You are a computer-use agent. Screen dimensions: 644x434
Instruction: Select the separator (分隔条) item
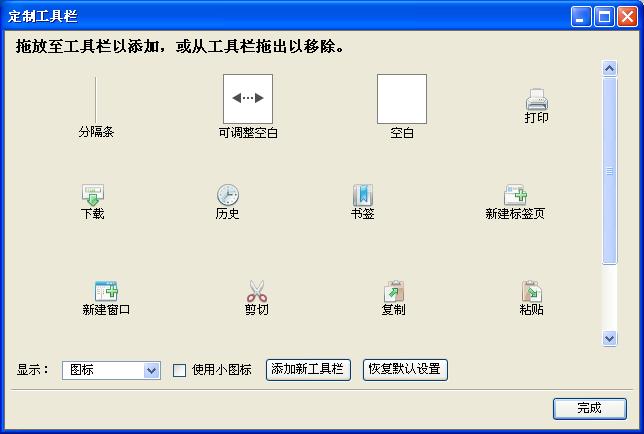pos(96,100)
